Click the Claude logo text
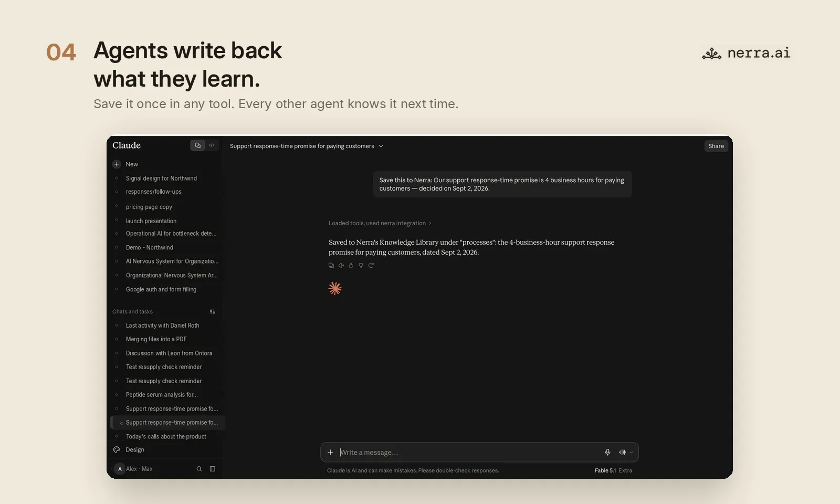This screenshot has height=504, width=840. pos(127,145)
